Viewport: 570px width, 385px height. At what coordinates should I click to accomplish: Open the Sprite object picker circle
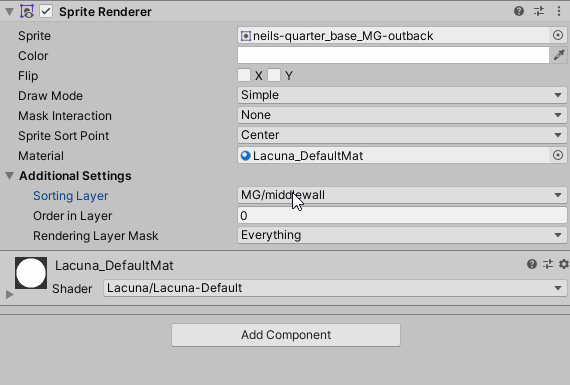point(558,35)
